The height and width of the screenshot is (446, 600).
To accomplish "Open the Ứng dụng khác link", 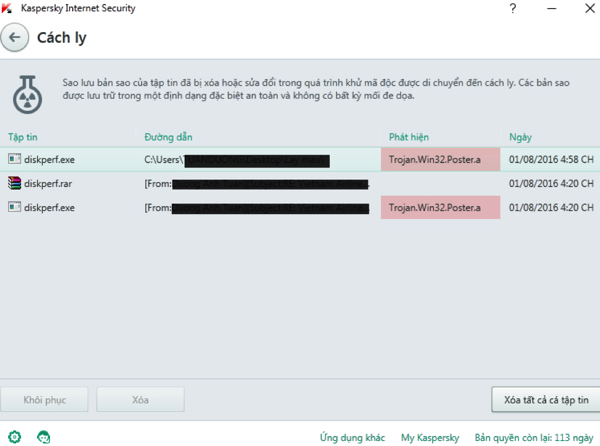I will pos(352,437).
